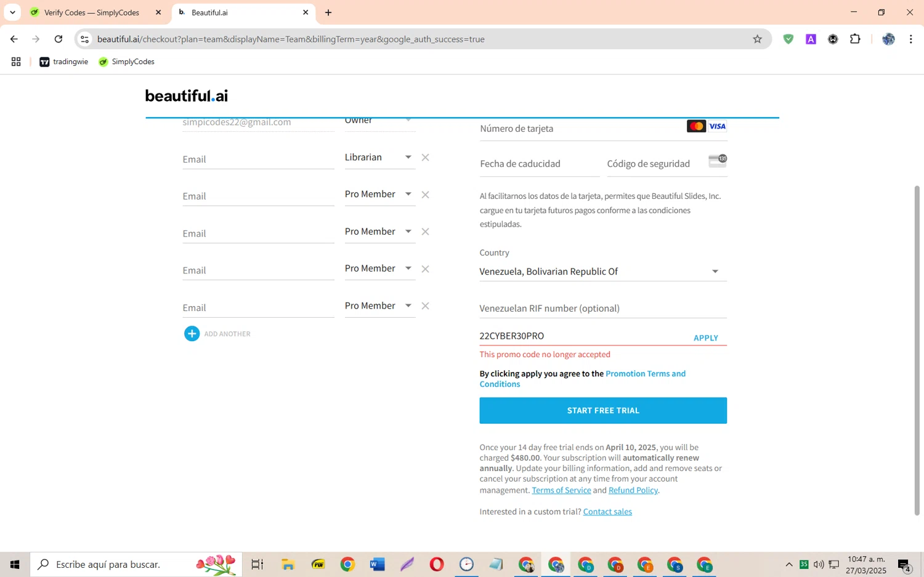This screenshot has width=924, height=577.
Task: Click the Visa logo icon
Action: click(x=717, y=126)
